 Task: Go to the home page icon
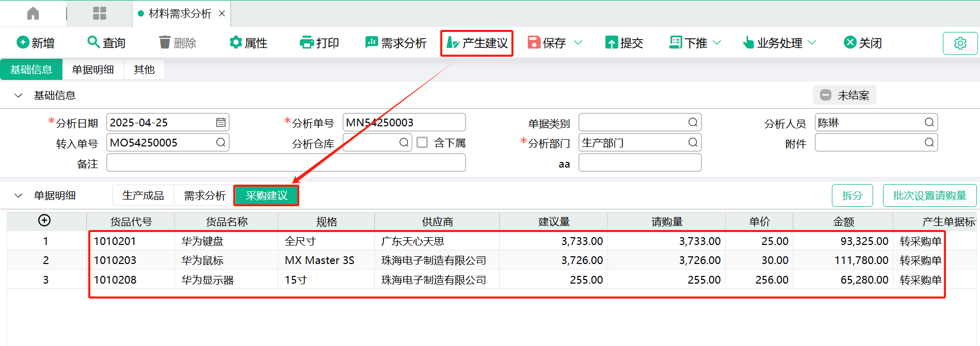(x=33, y=13)
